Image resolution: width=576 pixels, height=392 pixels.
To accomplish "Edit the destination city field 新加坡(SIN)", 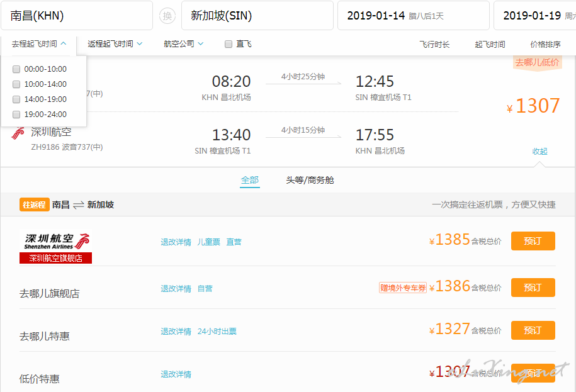I will coord(257,15).
